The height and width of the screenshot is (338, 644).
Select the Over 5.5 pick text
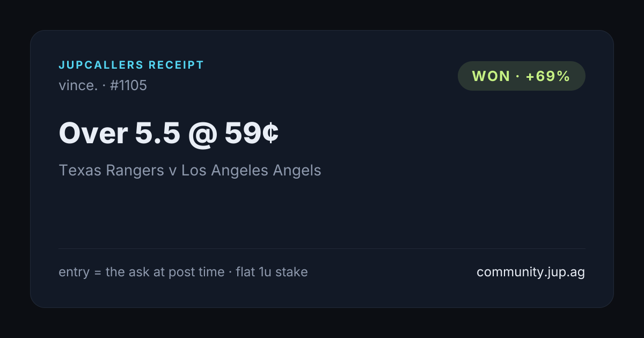click(119, 133)
